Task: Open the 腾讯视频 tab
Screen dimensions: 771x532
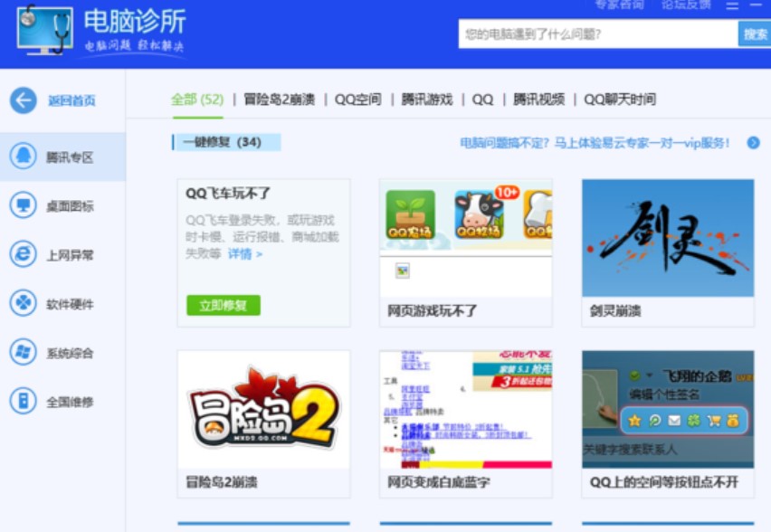Action: pos(539,100)
